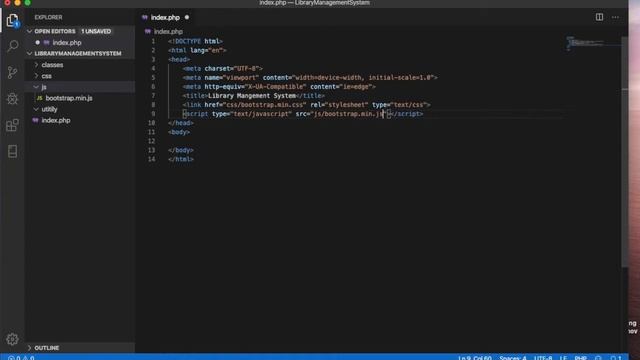
Task: Open index.php in the project tree
Action: (56, 120)
